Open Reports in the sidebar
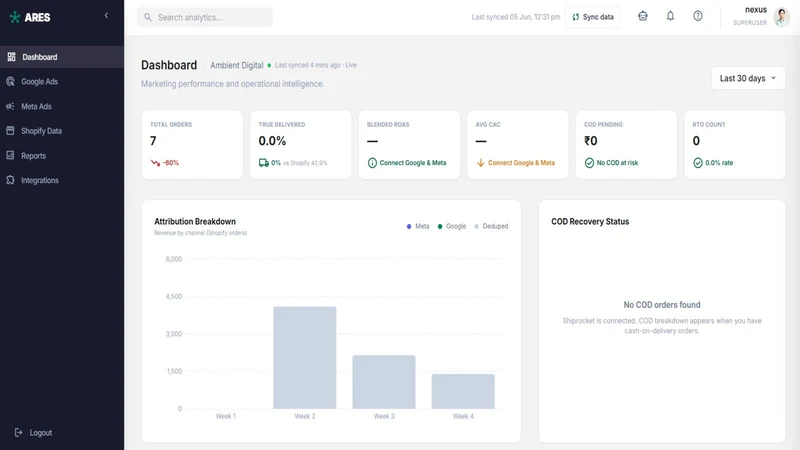800x450 pixels. (x=62, y=156)
